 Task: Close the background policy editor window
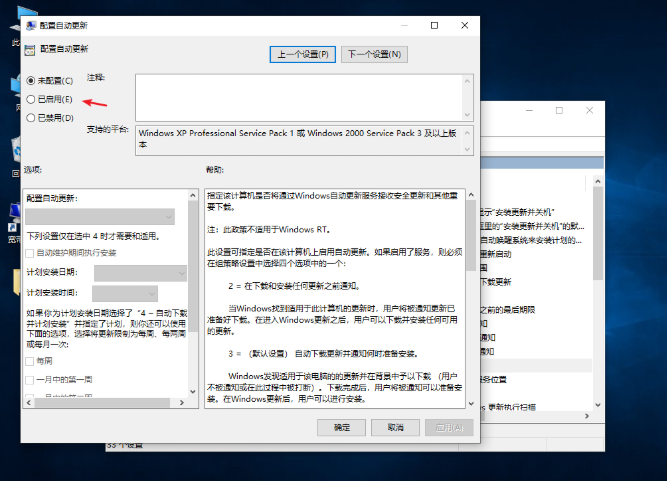[x=590, y=111]
